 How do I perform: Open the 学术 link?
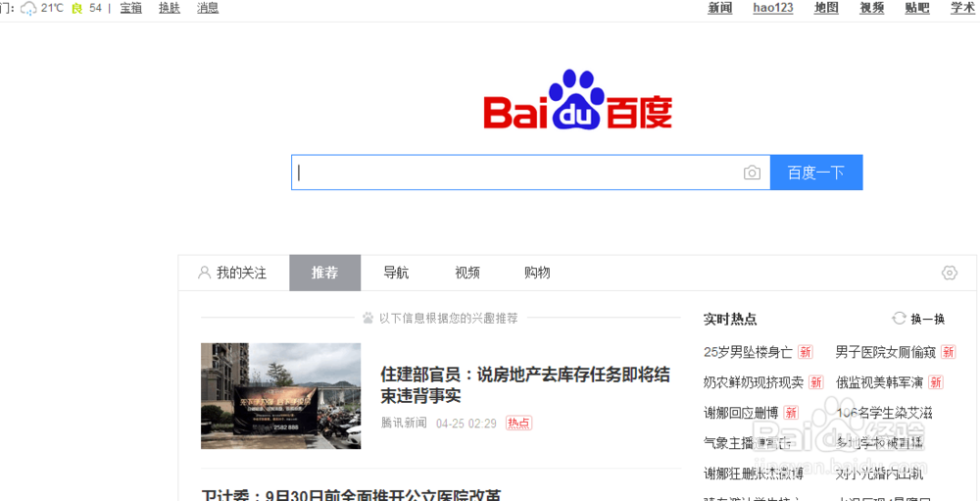[x=963, y=8]
